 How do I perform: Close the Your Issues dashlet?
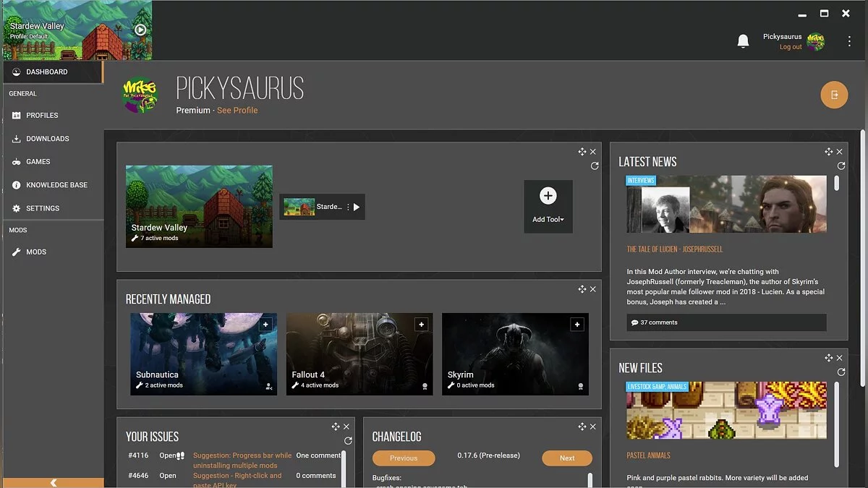(346, 427)
